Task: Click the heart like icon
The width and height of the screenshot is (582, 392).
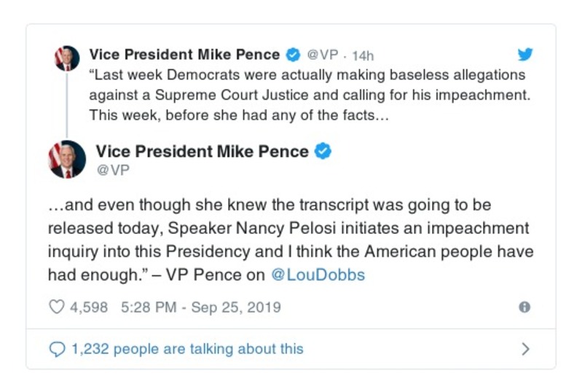Action: (x=56, y=307)
